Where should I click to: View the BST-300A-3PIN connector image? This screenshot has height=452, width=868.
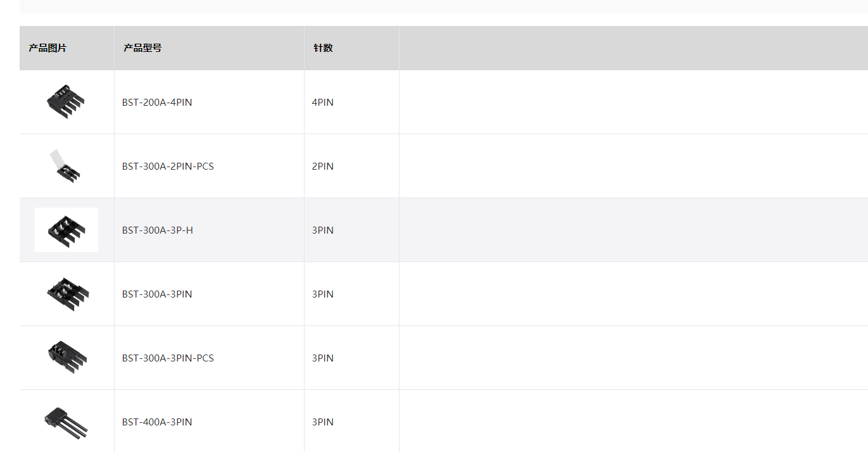coord(67,294)
